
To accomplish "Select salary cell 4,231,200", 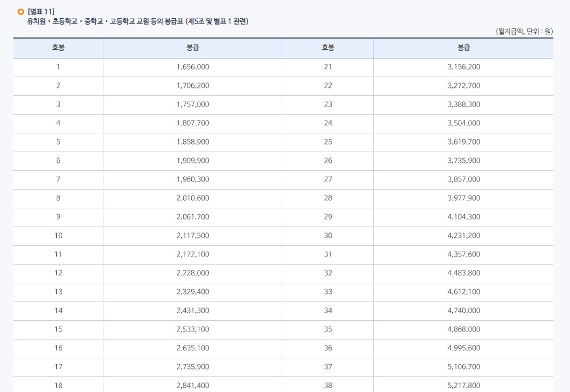I will [463, 236].
